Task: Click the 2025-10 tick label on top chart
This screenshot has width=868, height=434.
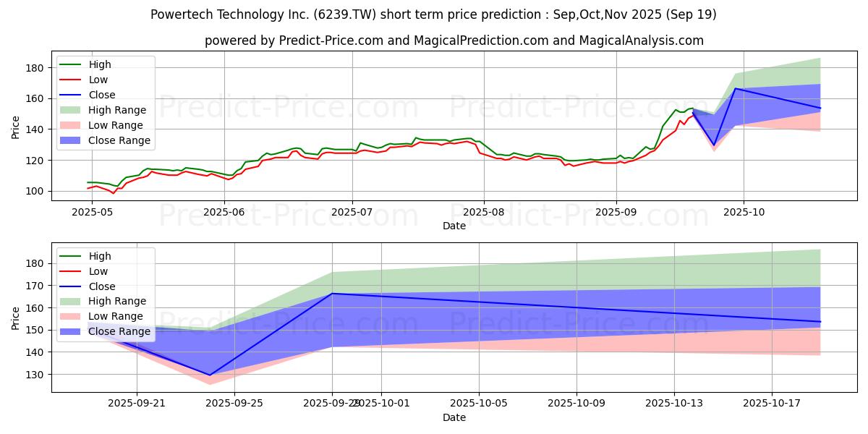Action: pos(743,213)
